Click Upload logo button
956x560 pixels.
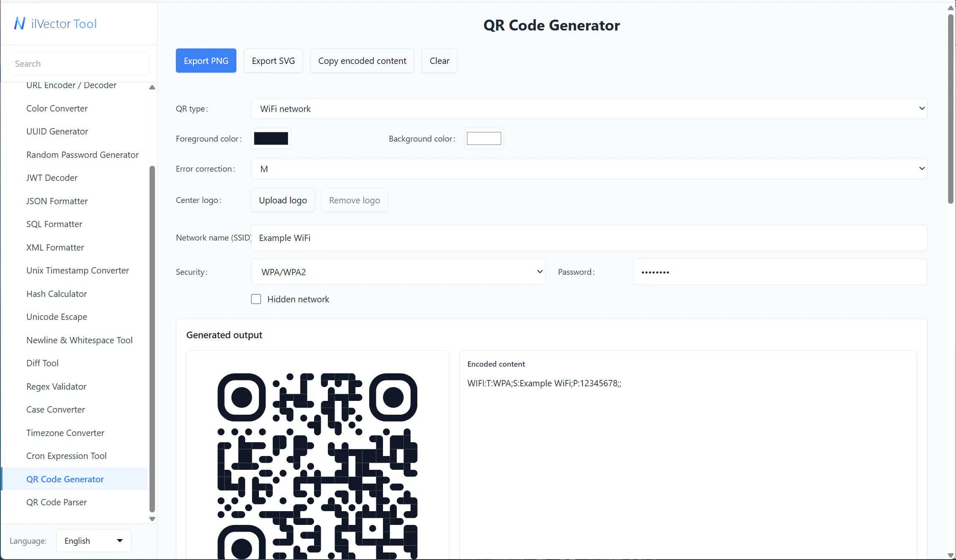pyautogui.click(x=283, y=200)
